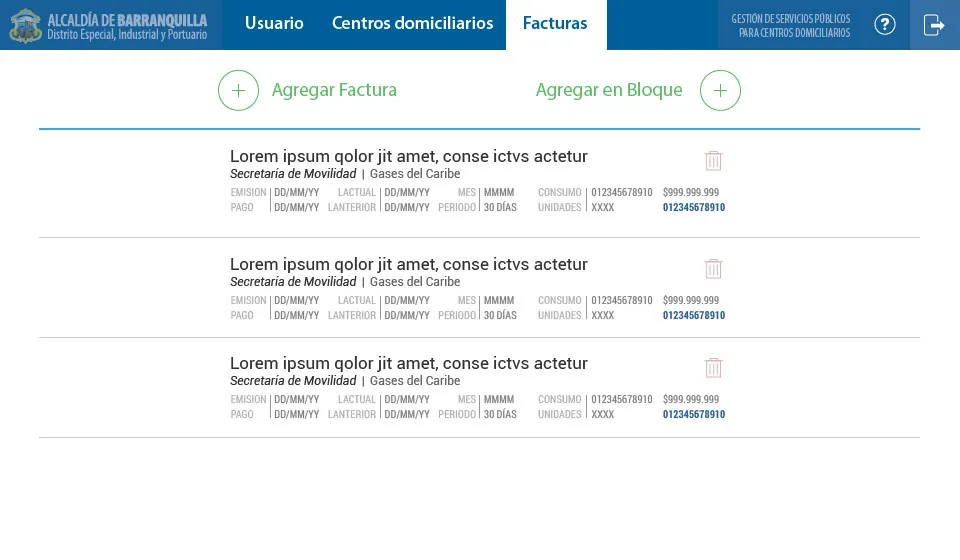The height and width of the screenshot is (560, 960).
Task: Click the Alcaldía de Barranquilla header title
Action: [127, 20]
